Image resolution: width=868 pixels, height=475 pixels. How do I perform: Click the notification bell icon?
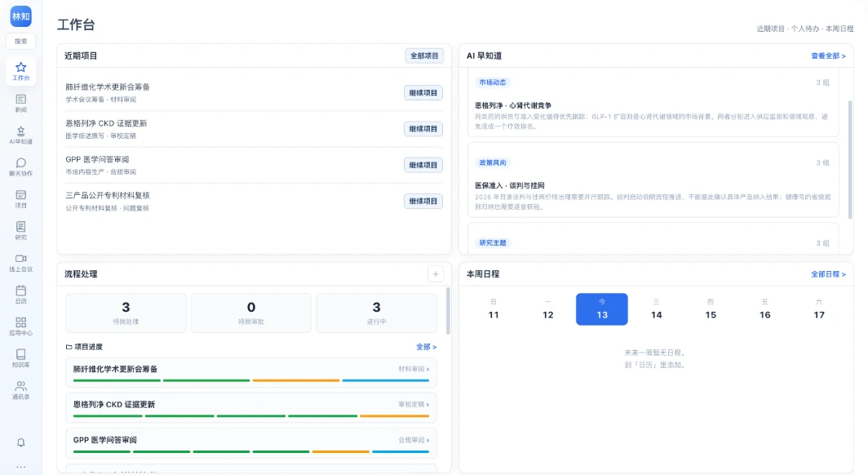(x=20, y=442)
